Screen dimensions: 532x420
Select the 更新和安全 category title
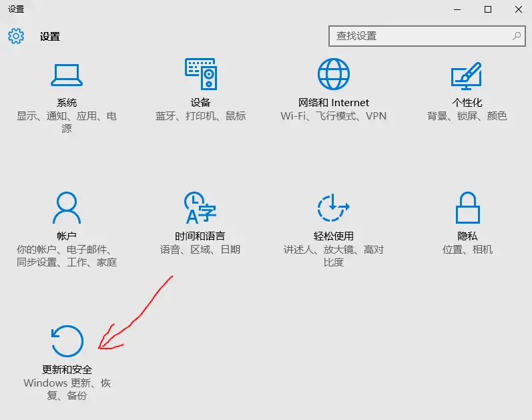(x=67, y=369)
